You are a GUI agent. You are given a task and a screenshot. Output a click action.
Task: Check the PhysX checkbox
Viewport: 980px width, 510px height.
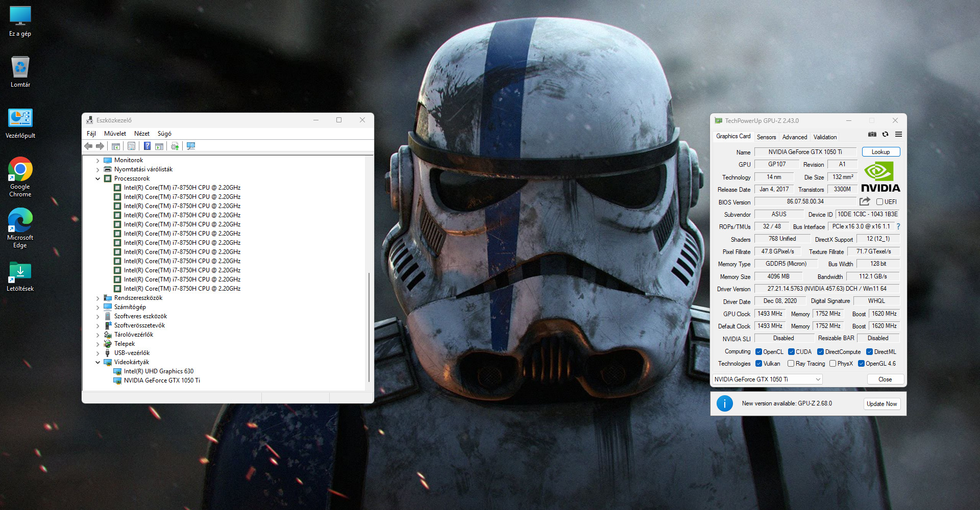(x=832, y=364)
